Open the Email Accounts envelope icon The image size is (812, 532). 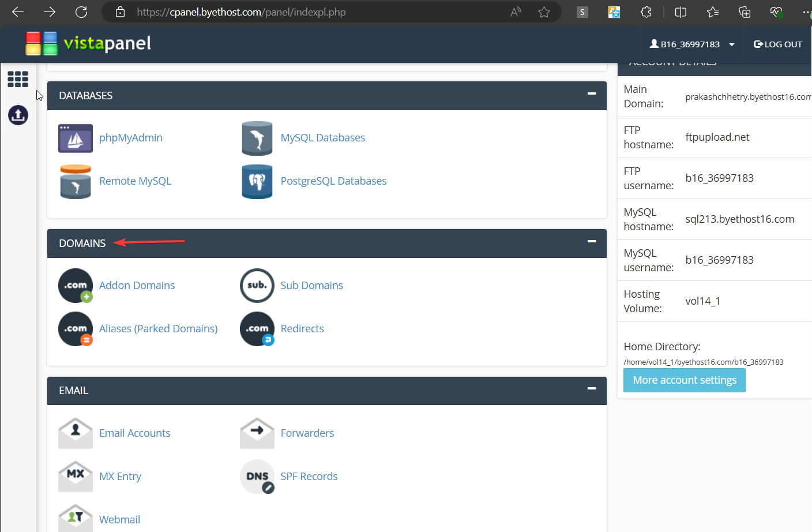tap(76, 433)
